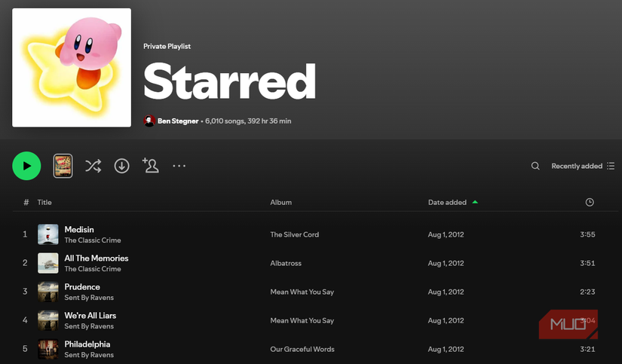
Task: Click the 3:51 duration of All The Memories
Action: [x=587, y=263]
